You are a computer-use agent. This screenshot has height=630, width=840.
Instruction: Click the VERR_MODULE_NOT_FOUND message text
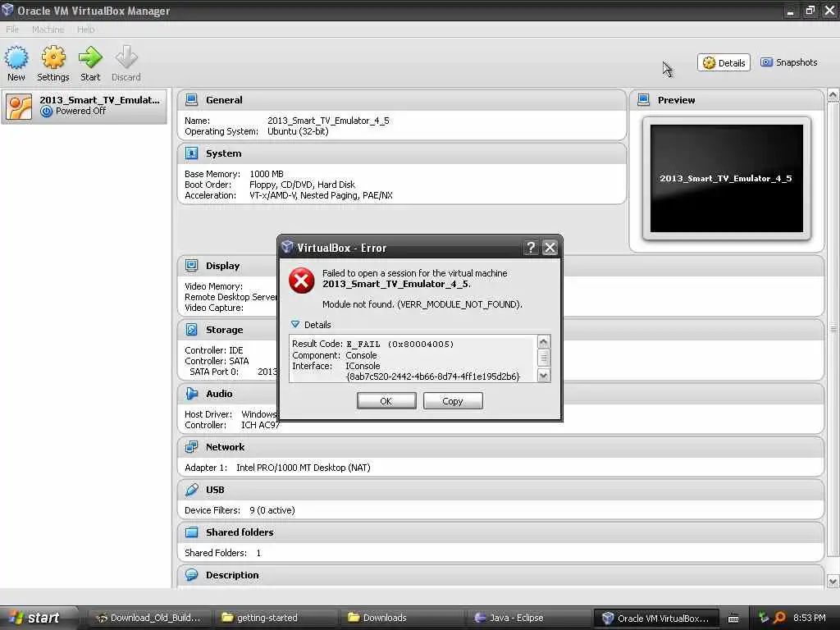click(422, 304)
